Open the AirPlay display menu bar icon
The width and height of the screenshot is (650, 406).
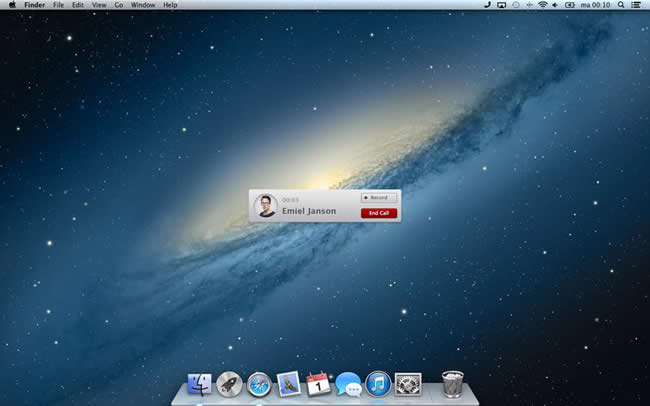(x=502, y=5)
